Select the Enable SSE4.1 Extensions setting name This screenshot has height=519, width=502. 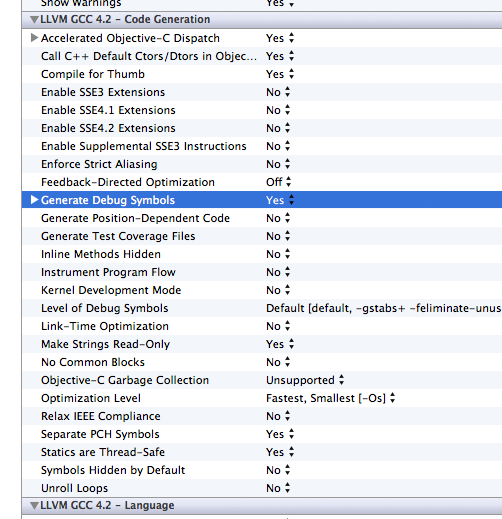(x=108, y=110)
